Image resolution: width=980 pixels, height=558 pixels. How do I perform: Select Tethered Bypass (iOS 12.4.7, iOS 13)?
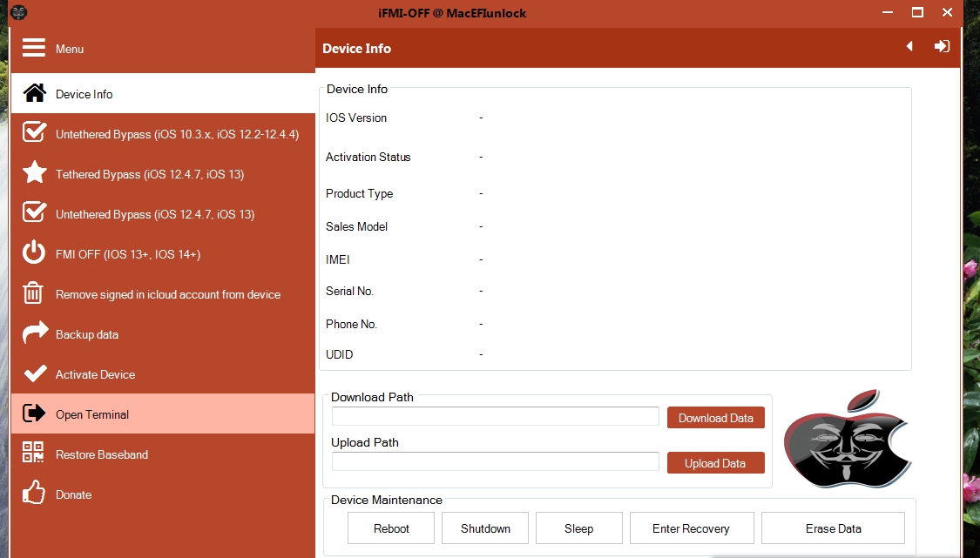(x=163, y=174)
